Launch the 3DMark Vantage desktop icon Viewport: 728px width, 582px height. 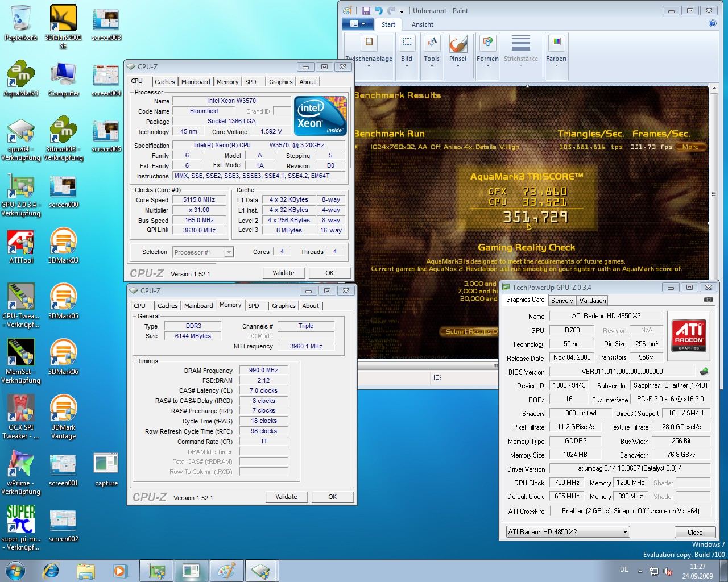pos(63,417)
